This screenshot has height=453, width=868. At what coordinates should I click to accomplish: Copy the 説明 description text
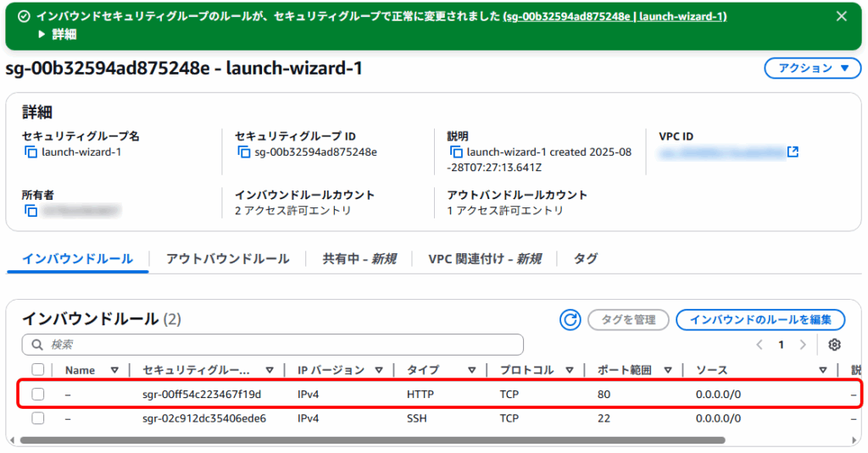coord(457,152)
